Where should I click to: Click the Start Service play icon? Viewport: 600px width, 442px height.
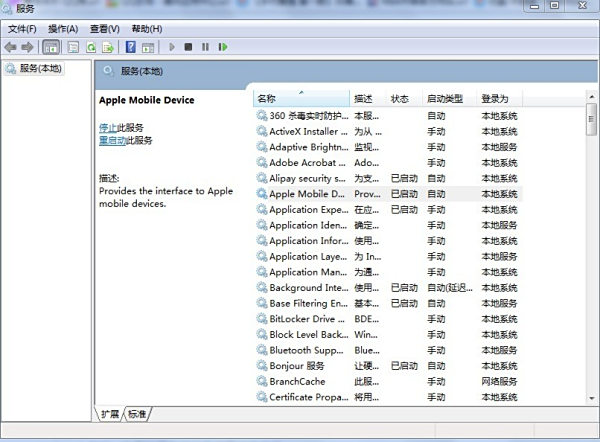click(x=172, y=47)
